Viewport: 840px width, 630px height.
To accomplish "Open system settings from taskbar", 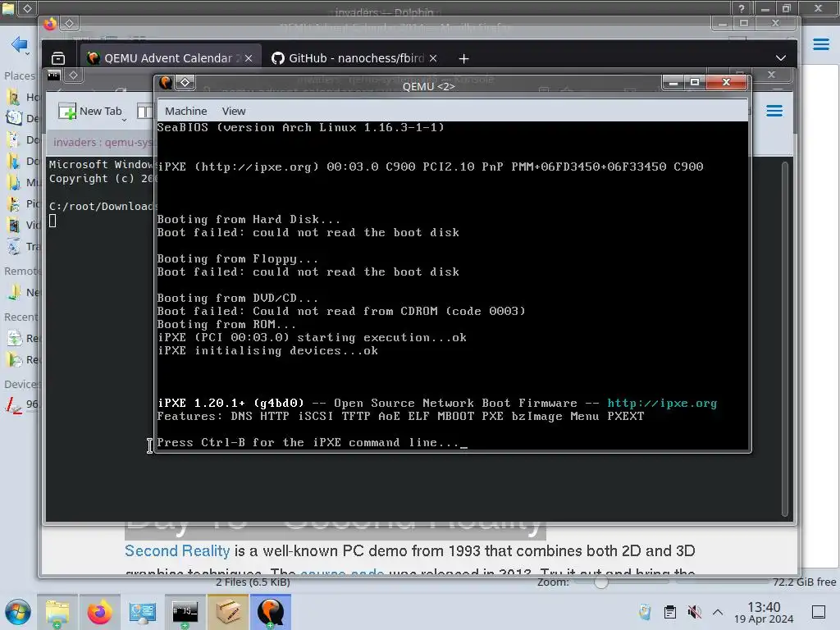I will pyautogui.click(x=143, y=612).
